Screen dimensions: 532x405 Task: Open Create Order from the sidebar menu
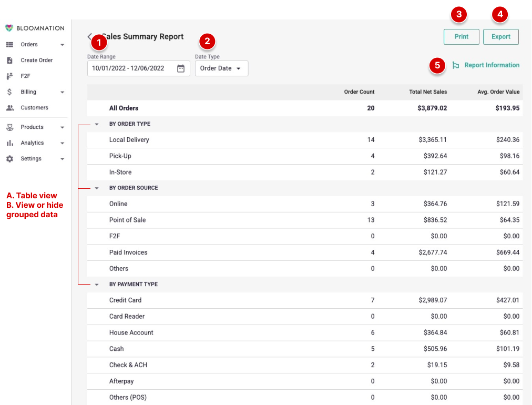[37, 59]
